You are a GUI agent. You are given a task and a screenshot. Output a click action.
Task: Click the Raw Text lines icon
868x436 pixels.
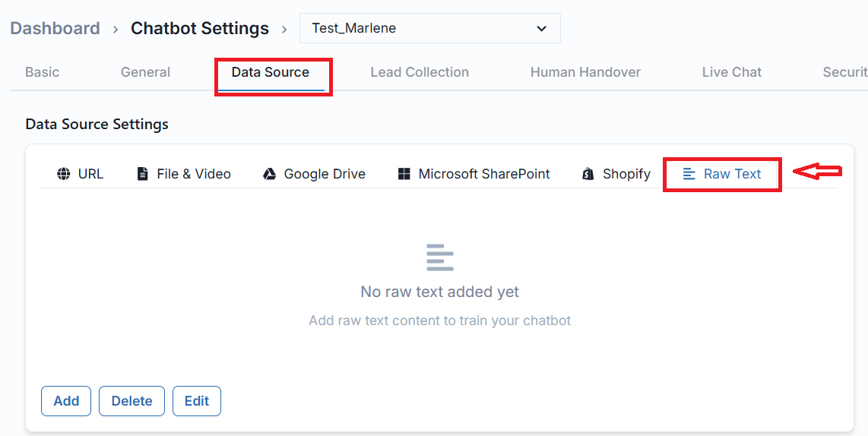pyautogui.click(x=689, y=174)
